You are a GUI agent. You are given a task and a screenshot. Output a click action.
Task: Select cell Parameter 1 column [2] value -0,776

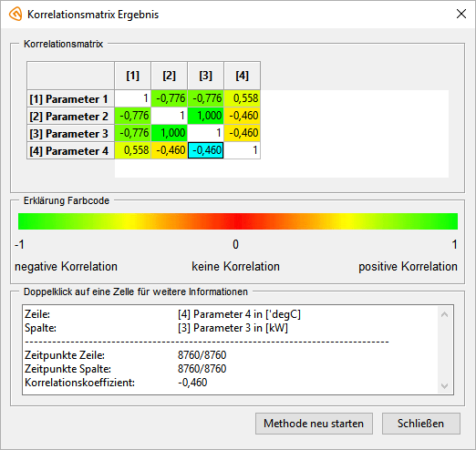coord(170,98)
